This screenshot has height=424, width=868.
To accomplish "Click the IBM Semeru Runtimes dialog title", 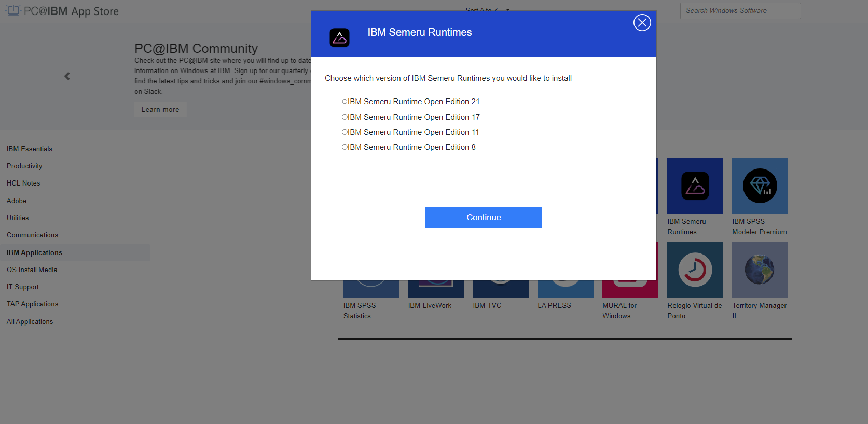I will click(x=420, y=32).
